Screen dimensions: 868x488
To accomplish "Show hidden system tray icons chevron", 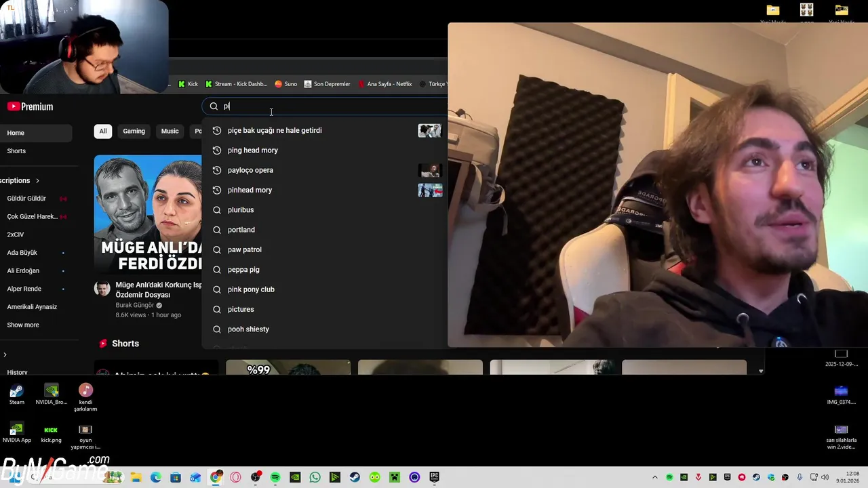I will [x=655, y=477].
